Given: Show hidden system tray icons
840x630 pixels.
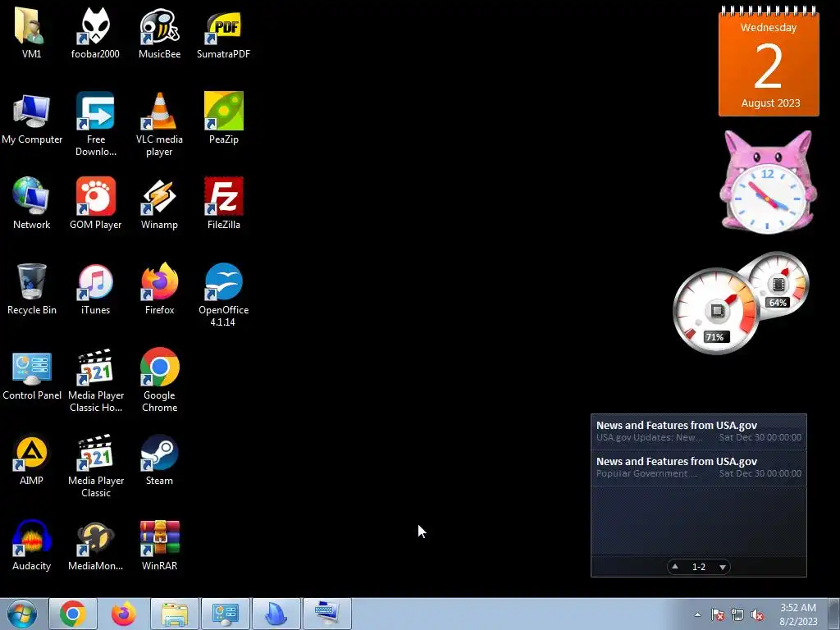Looking at the screenshot, I should tap(697, 614).
